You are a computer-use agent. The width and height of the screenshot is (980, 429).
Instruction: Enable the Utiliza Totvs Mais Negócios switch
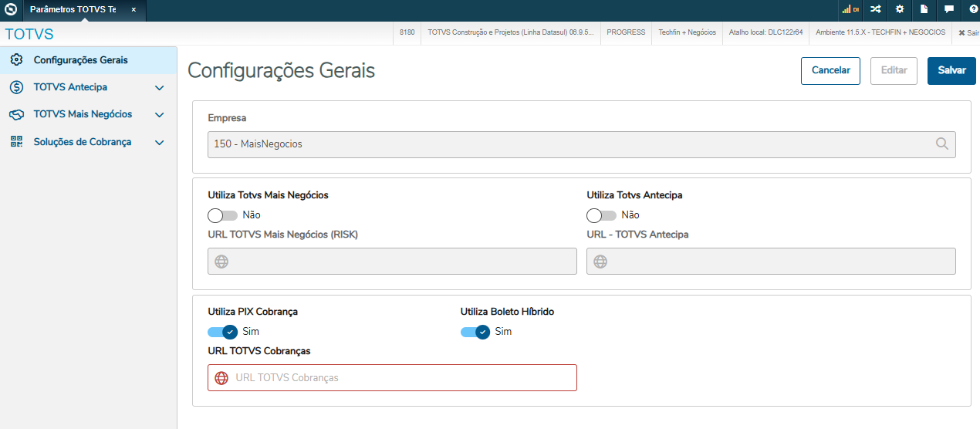pos(222,215)
